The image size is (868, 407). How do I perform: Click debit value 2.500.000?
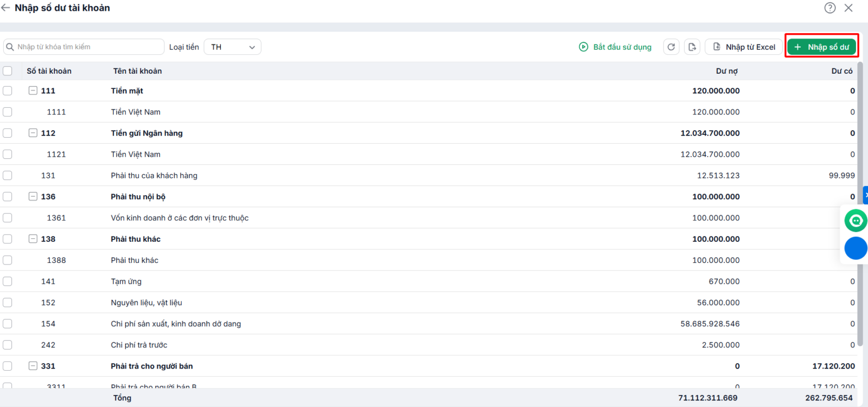(720, 345)
